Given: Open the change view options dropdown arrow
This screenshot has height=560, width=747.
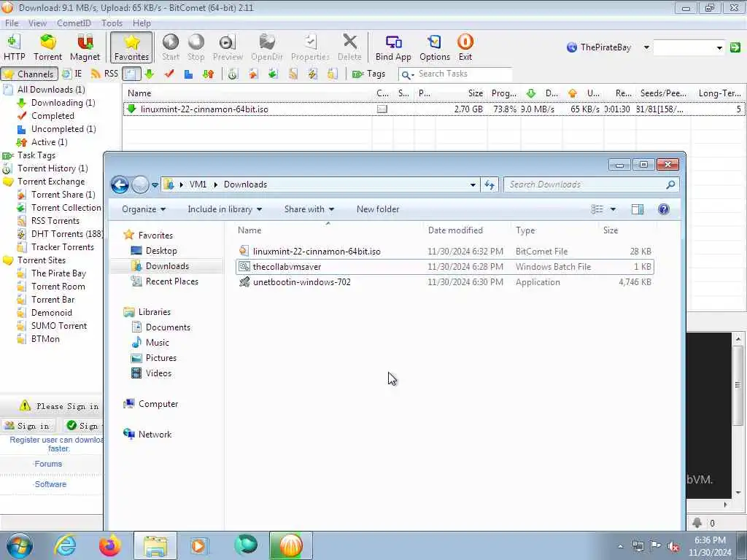Looking at the screenshot, I should click(613, 209).
